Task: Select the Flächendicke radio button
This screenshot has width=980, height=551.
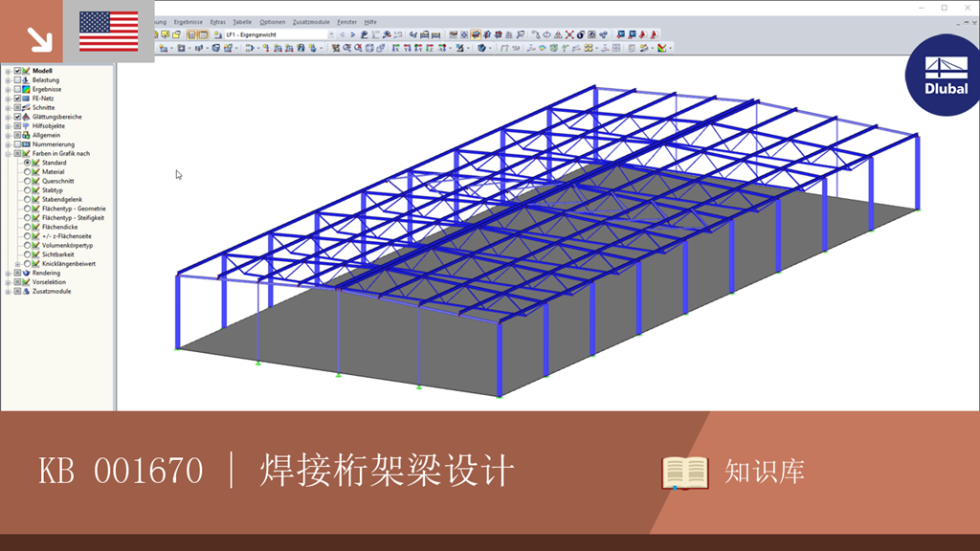Action: 27,227
